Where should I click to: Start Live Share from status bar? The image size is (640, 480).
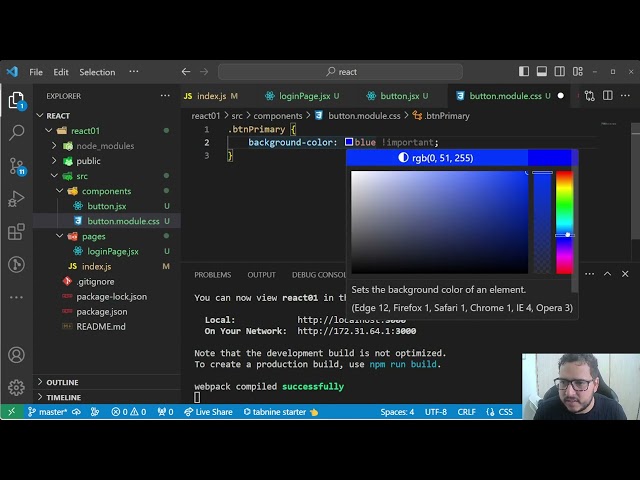tap(208, 412)
